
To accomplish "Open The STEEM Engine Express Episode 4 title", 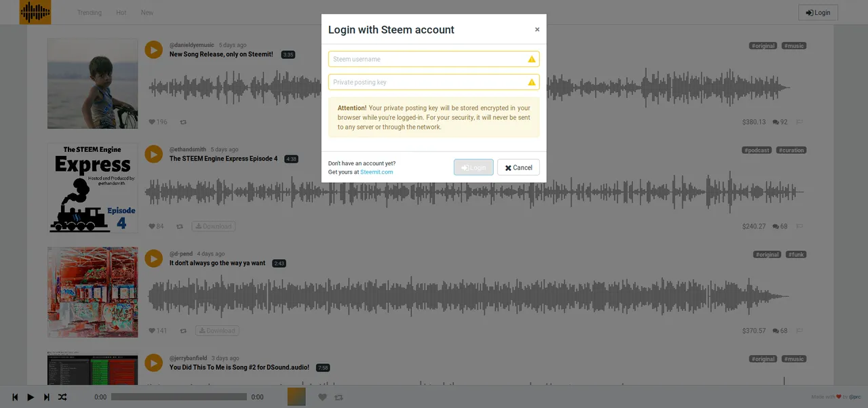I will pyautogui.click(x=223, y=159).
